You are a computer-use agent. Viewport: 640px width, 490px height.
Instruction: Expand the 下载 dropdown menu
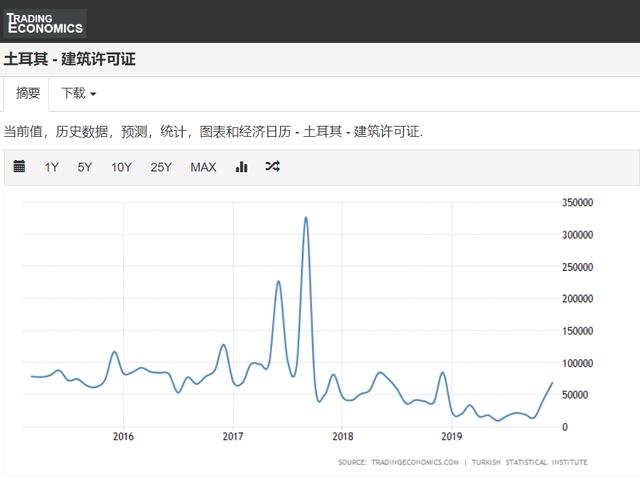click(x=78, y=93)
